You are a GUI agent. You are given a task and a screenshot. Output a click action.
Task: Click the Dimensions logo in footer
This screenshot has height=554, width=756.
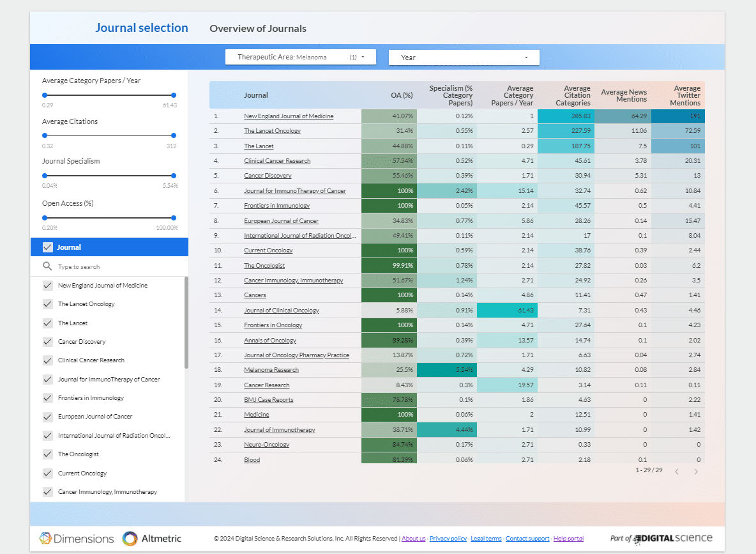tap(77, 539)
